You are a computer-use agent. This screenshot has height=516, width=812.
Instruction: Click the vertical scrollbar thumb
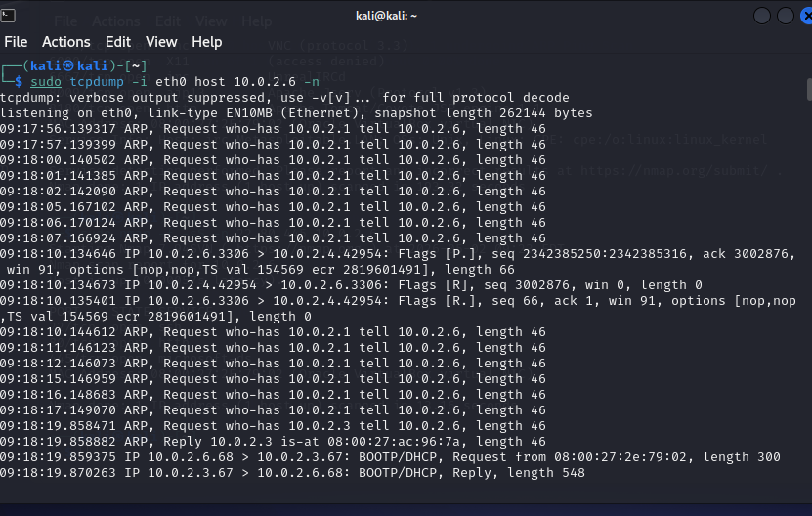click(809, 89)
